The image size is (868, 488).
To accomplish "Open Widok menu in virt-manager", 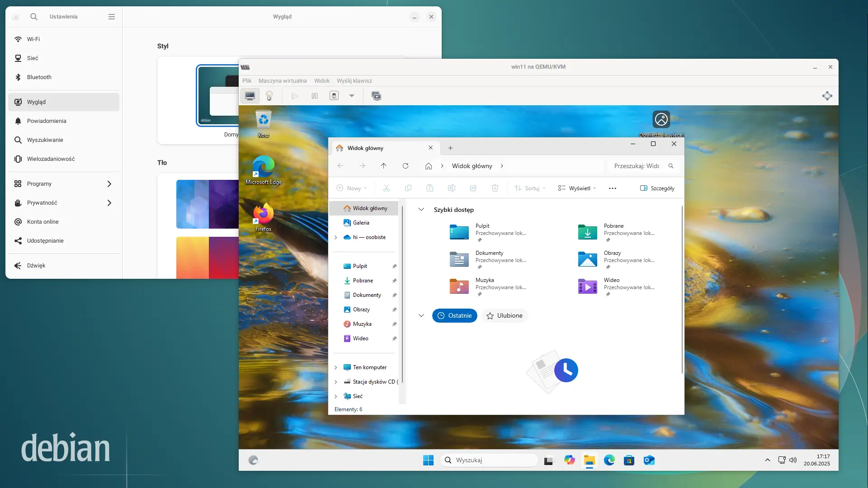I will point(322,81).
